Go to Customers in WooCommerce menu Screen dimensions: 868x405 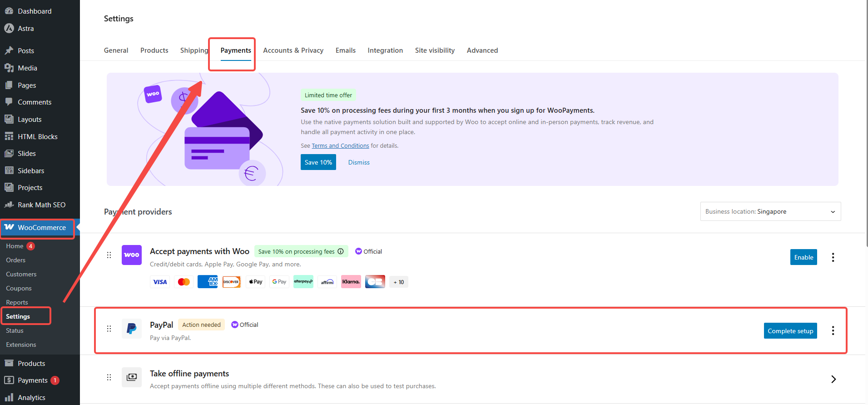21,274
